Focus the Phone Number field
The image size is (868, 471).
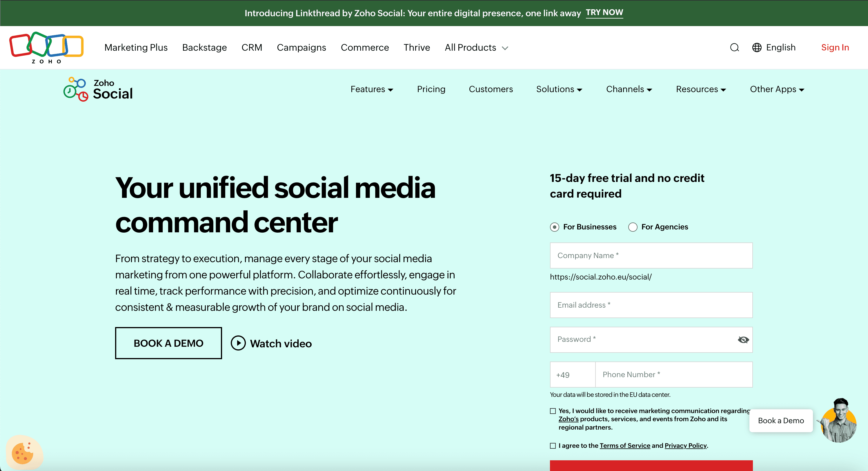pyautogui.click(x=674, y=374)
